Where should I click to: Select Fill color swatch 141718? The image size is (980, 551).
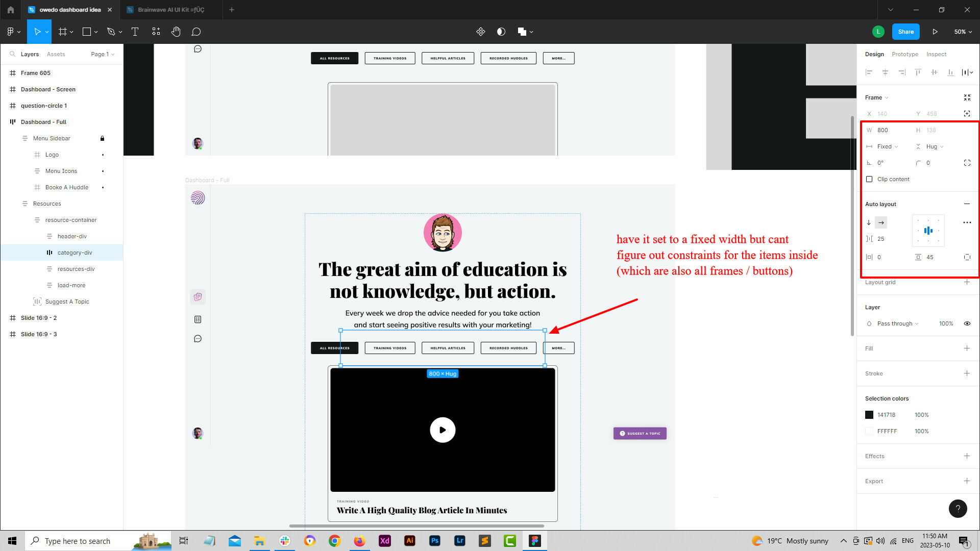tap(869, 414)
